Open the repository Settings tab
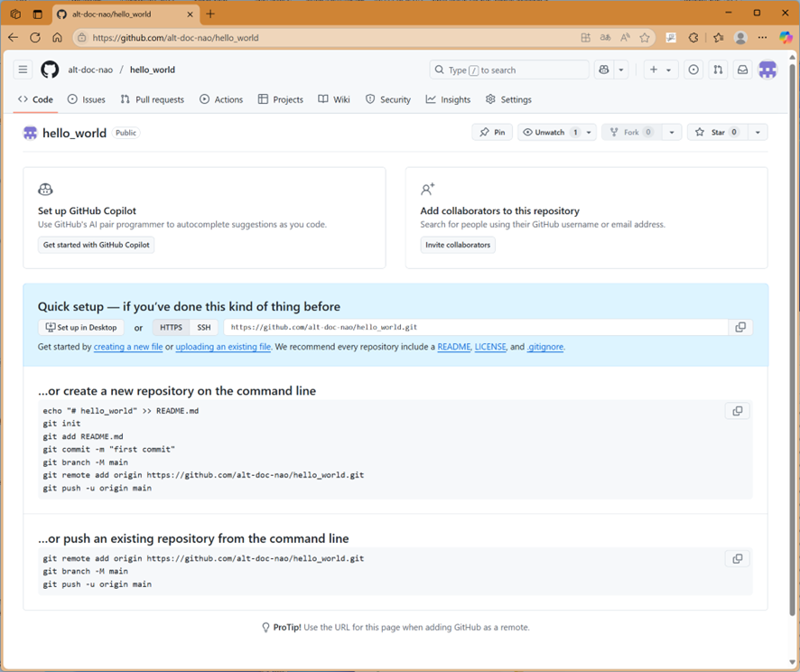 pos(508,99)
